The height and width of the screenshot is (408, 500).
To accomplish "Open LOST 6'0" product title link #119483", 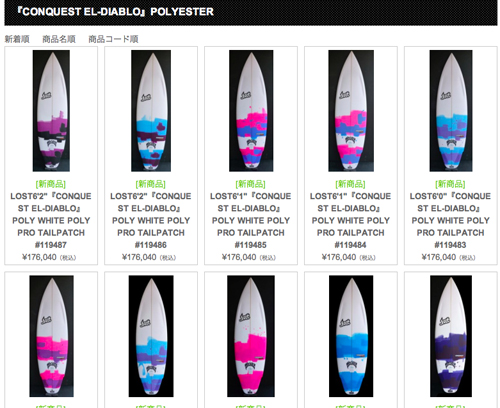I will 451,220.
